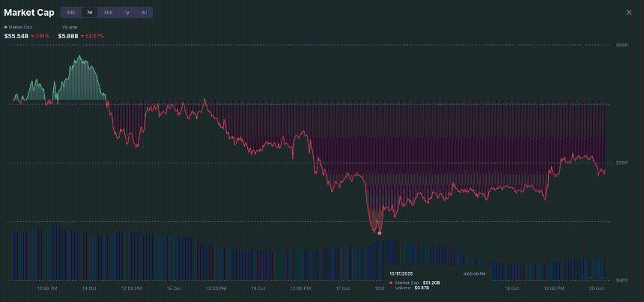Select the 7d time range tab
Viewport: 644px width, 302px height.
[x=90, y=13]
